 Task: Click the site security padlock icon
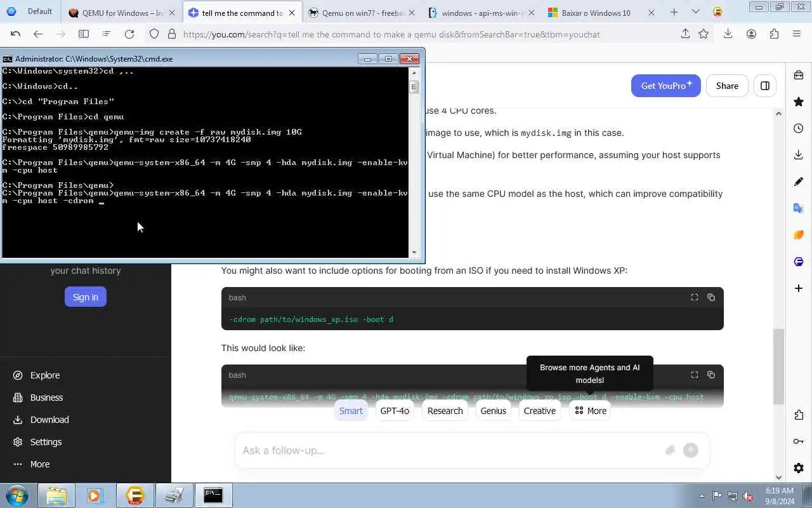point(171,34)
